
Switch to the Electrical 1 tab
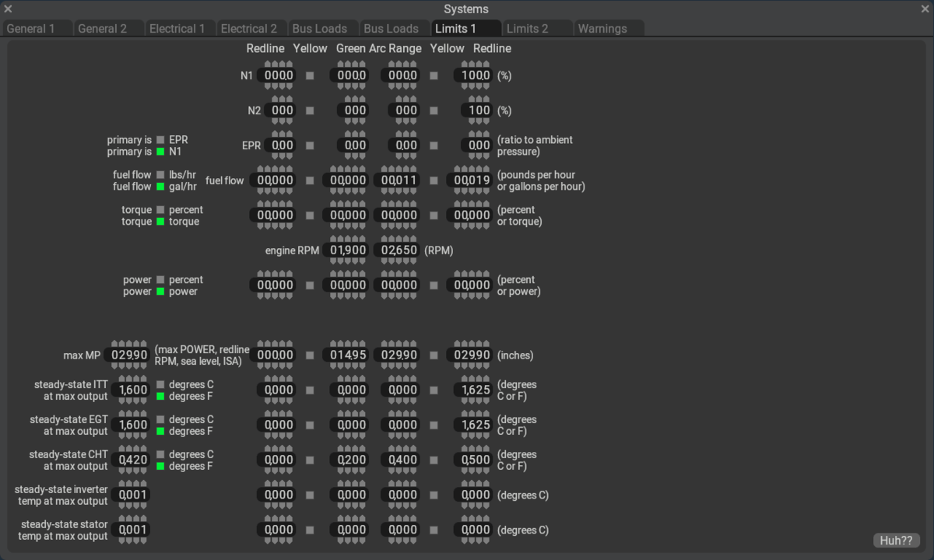click(177, 29)
